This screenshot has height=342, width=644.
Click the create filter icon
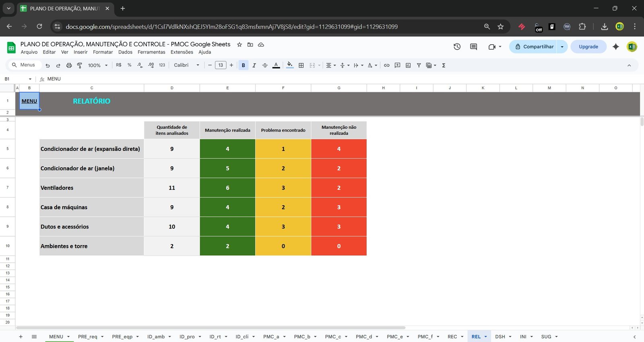click(x=419, y=65)
